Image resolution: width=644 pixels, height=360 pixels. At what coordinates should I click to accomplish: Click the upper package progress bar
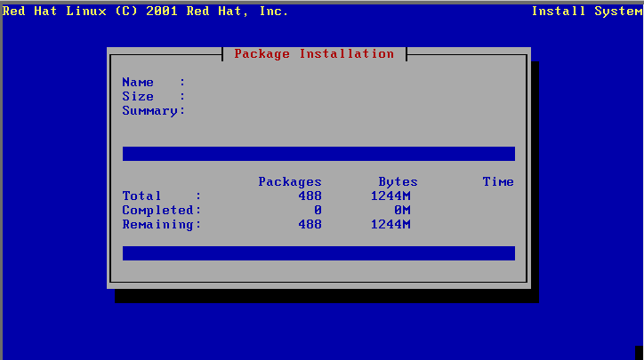pyautogui.click(x=318, y=154)
